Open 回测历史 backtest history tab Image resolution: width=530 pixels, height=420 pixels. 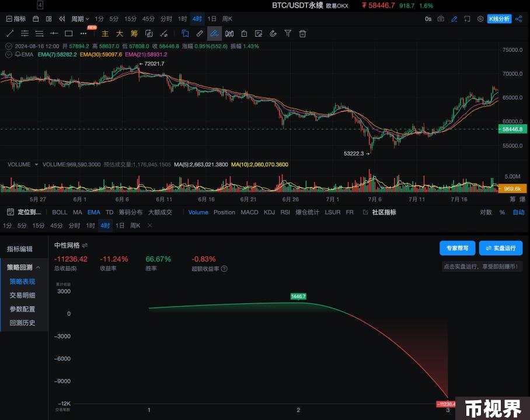(x=22, y=323)
